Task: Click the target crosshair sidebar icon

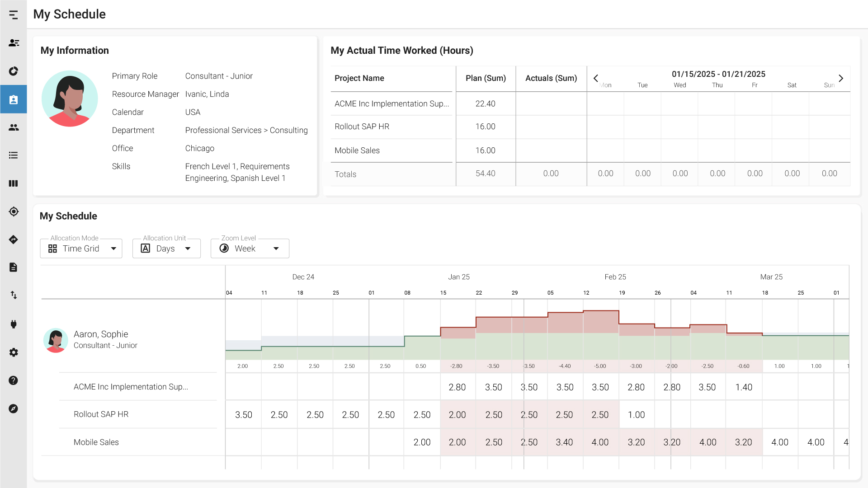Action: point(14,211)
